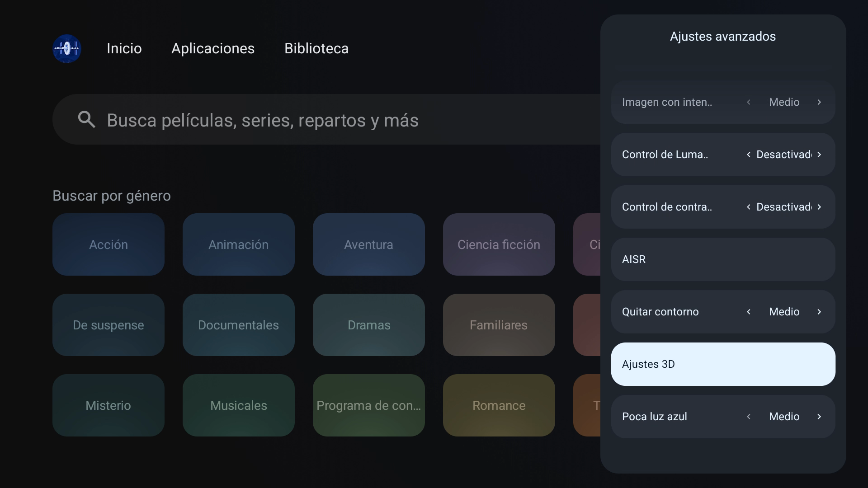Open the Ajustes 3D option

click(722, 364)
